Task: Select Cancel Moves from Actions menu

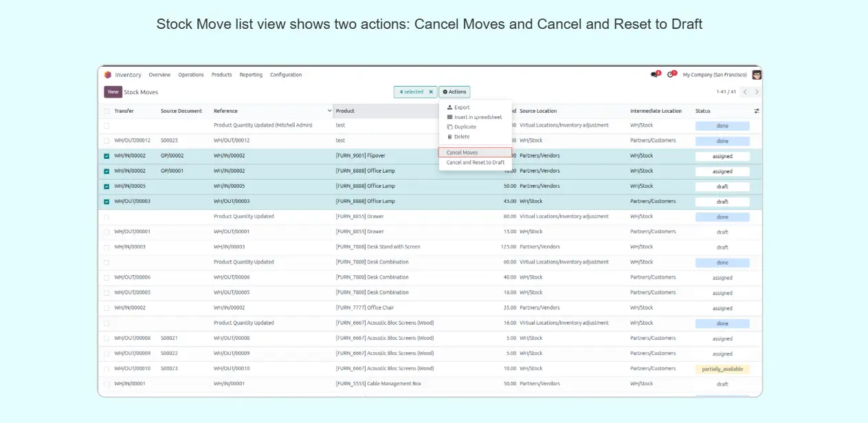Action: tap(462, 153)
